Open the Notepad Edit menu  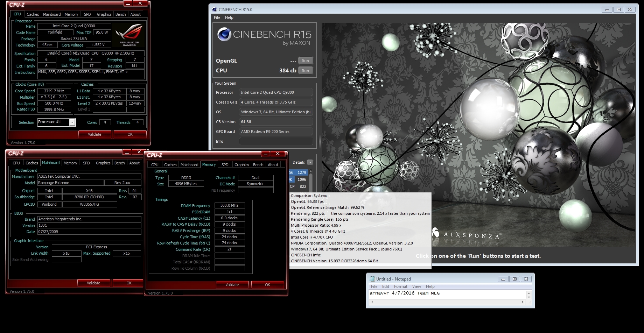click(x=386, y=286)
